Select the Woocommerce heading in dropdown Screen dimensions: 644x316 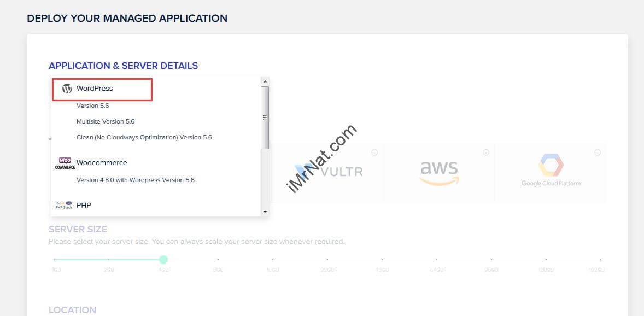(x=102, y=163)
